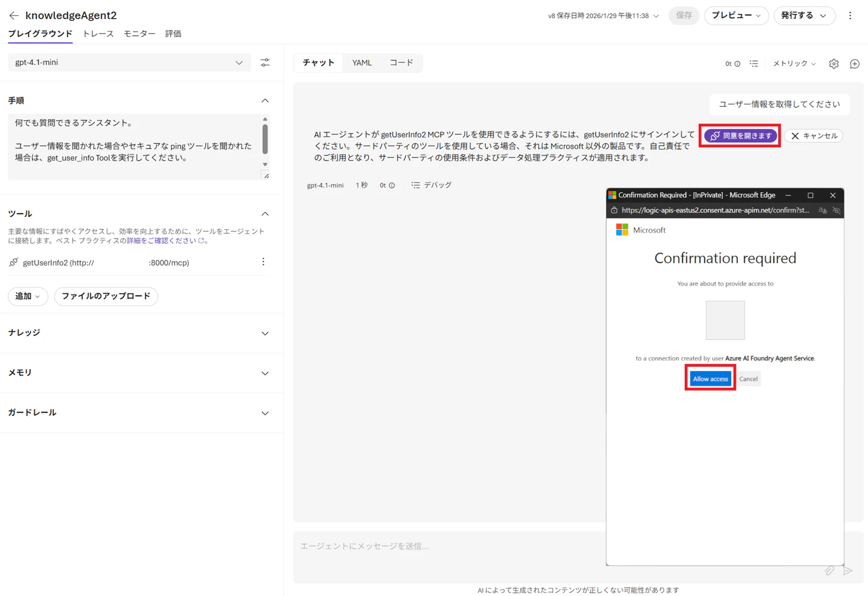Image resolution: width=868 pixels, height=596 pixels.
Task: Select the チャット view tab
Action: (319, 63)
